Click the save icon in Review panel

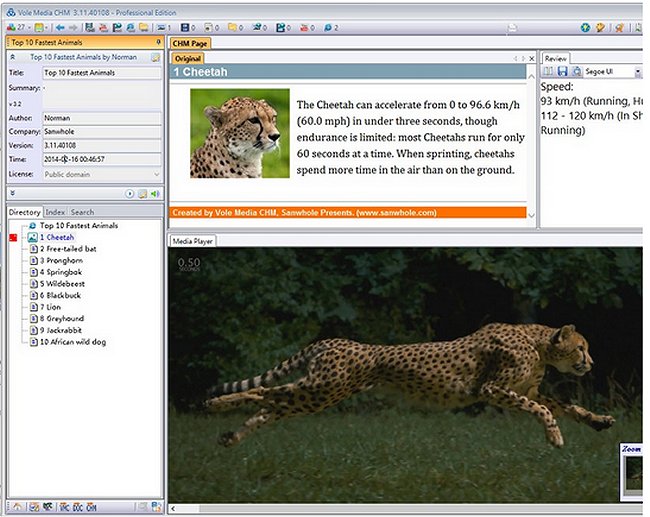[x=563, y=72]
